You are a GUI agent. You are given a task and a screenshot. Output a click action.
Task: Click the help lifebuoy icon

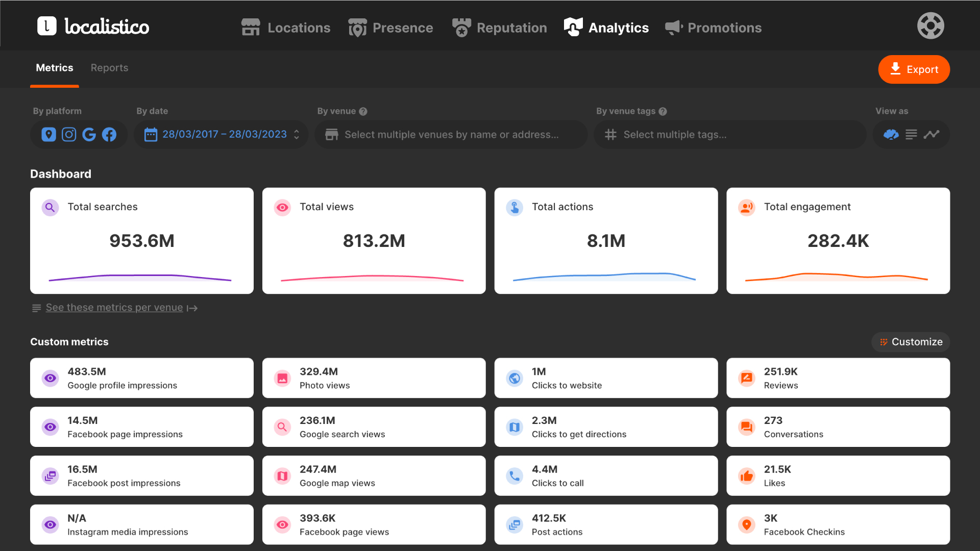click(x=930, y=26)
